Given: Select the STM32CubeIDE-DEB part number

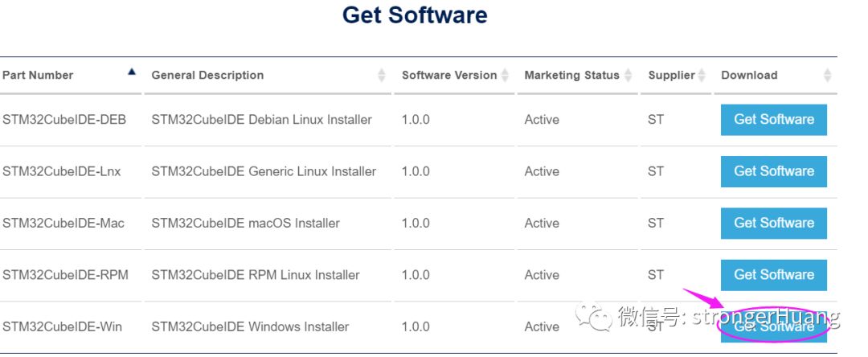Looking at the screenshot, I should point(64,120).
